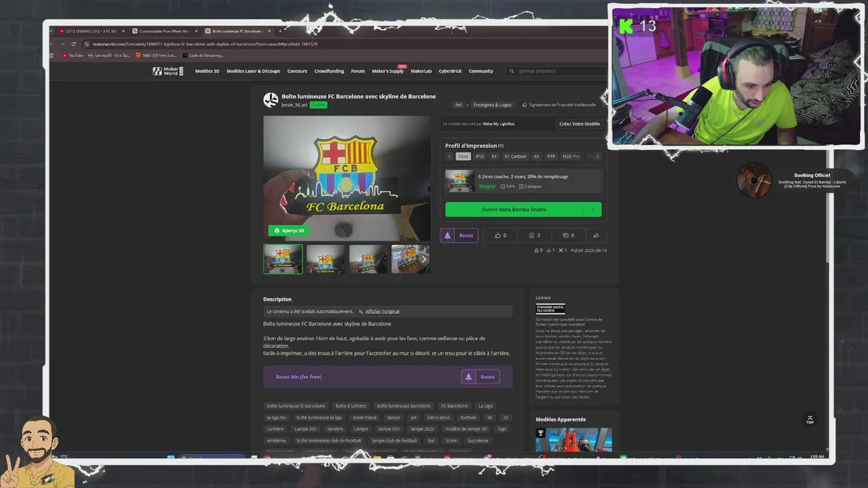Viewport: 868px width, 488px height.
Task: Select the X1 printer filter
Action: (494, 156)
